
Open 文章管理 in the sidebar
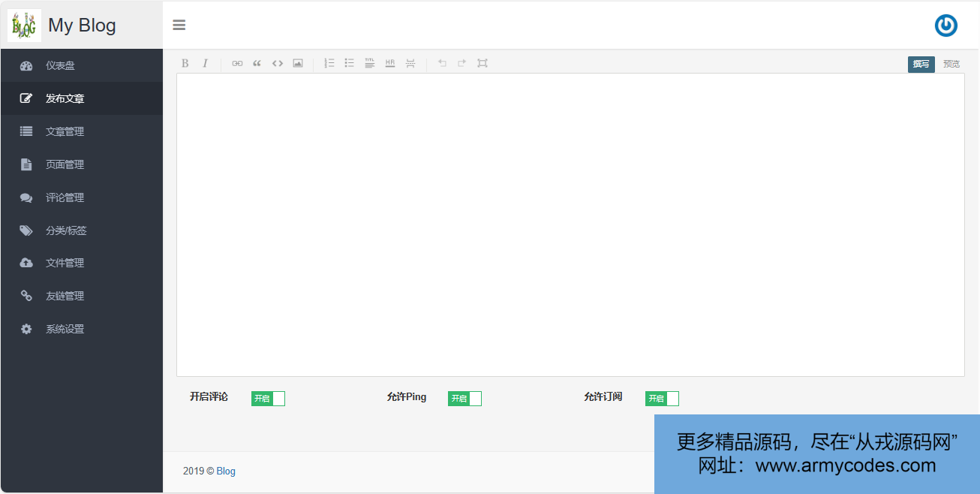coord(65,131)
